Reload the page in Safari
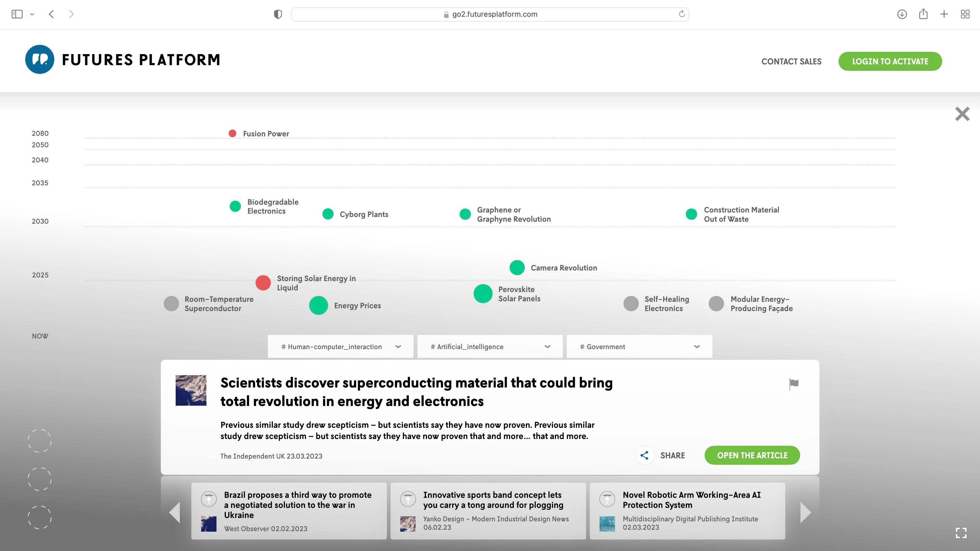 681,14
